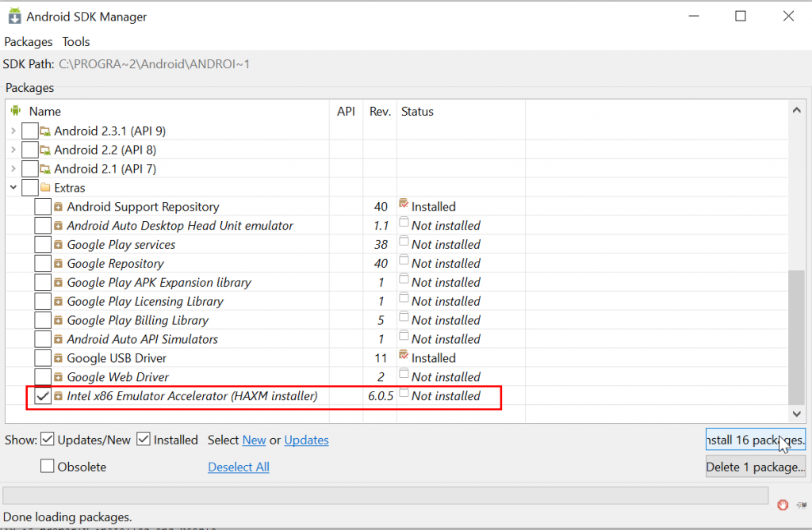Click the Google Repository package icon
812x530 pixels.
click(58, 264)
